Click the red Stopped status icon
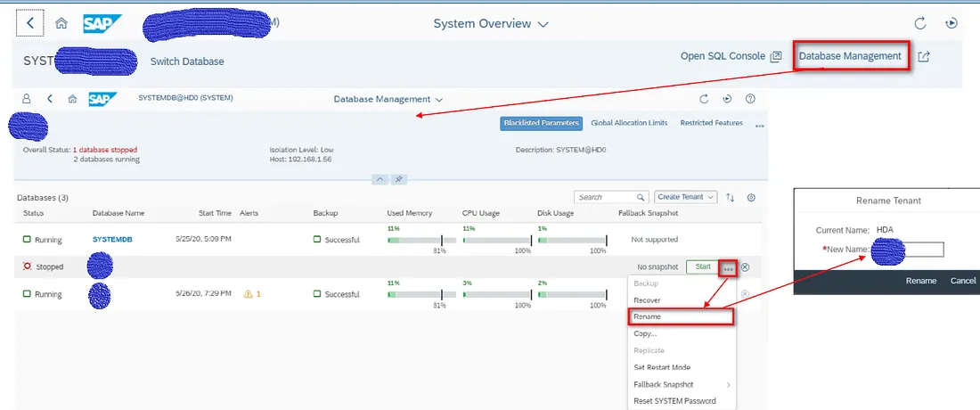Viewport: 980px width, 410px height. (x=27, y=266)
